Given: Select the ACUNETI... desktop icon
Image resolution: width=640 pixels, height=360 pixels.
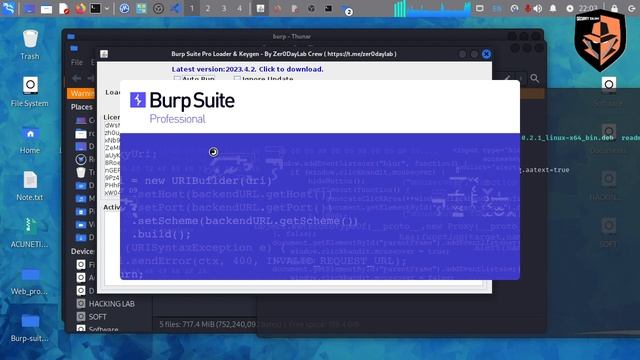Looking at the screenshot, I should (29, 233).
